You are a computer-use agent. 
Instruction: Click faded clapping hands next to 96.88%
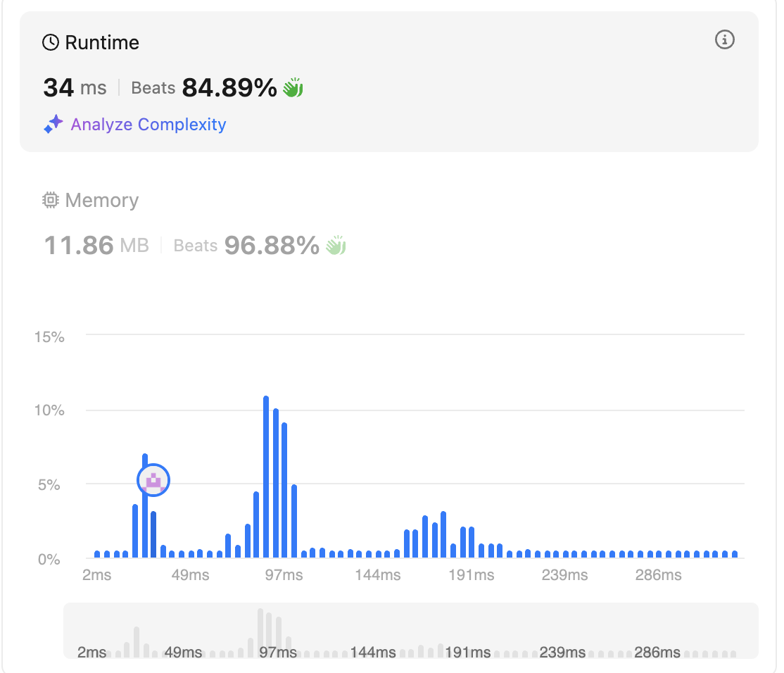(336, 246)
